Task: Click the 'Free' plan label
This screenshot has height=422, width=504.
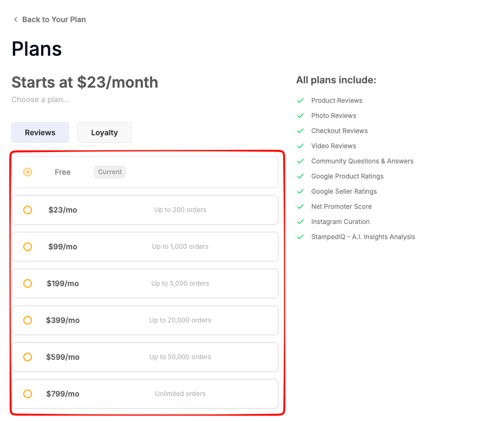Action: point(63,172)
